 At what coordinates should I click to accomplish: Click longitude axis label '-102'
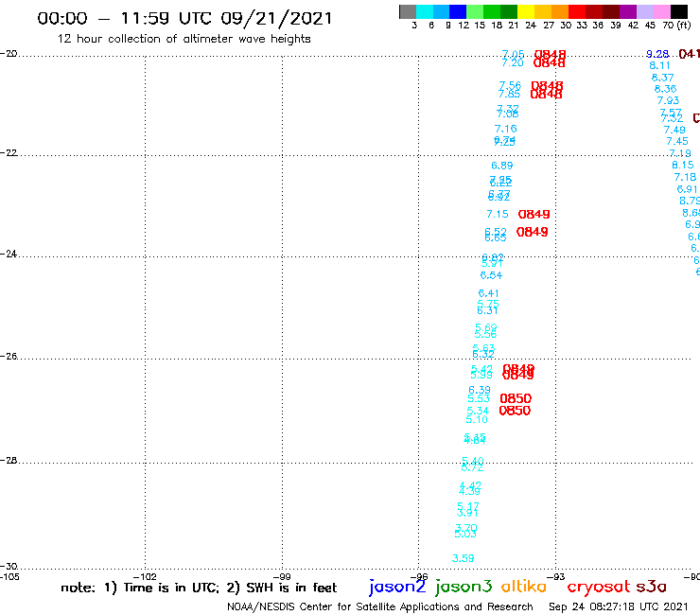pos(145,576)
